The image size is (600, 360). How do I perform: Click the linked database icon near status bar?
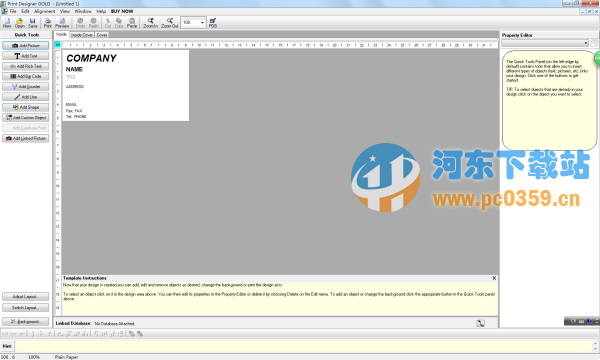tap(481, 323)
